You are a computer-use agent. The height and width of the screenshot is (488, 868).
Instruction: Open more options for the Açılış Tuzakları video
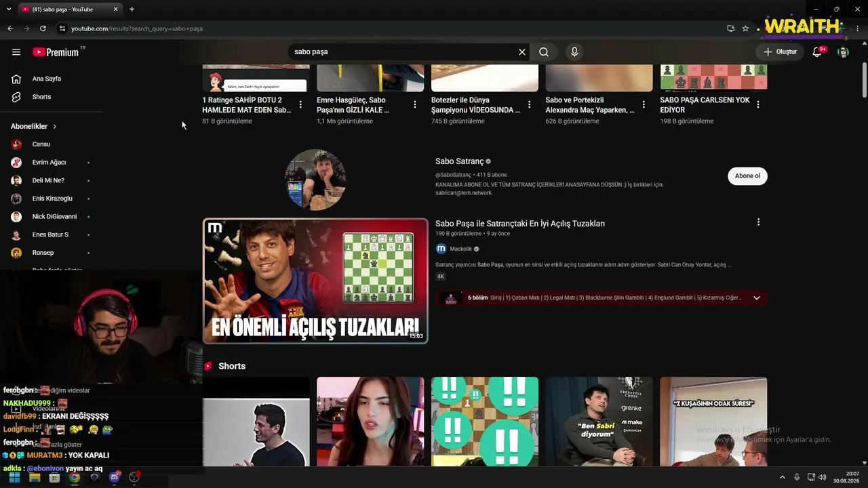[x=758, y=222]
